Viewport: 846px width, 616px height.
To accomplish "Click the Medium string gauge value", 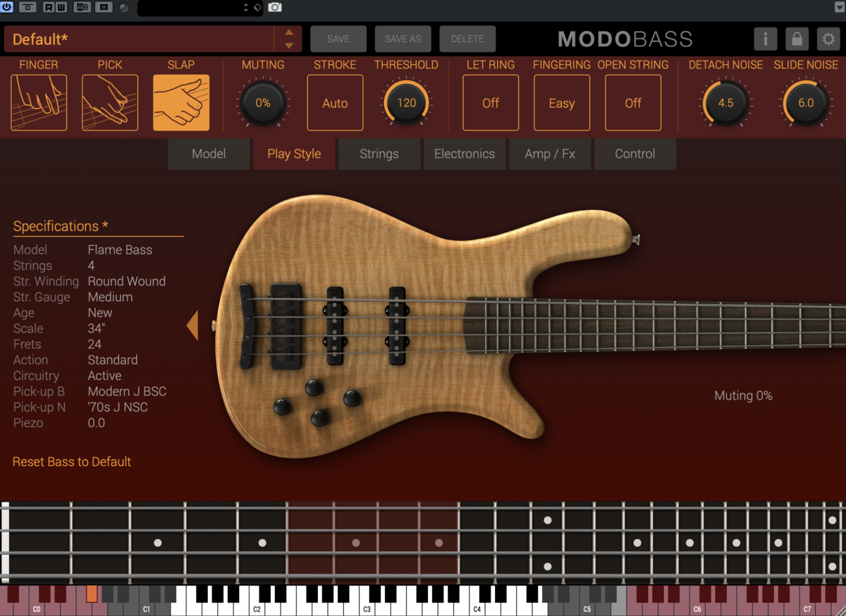I will coord(110,297).
